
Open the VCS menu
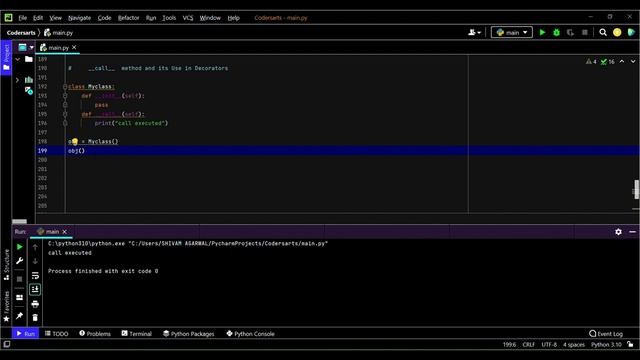188,18
